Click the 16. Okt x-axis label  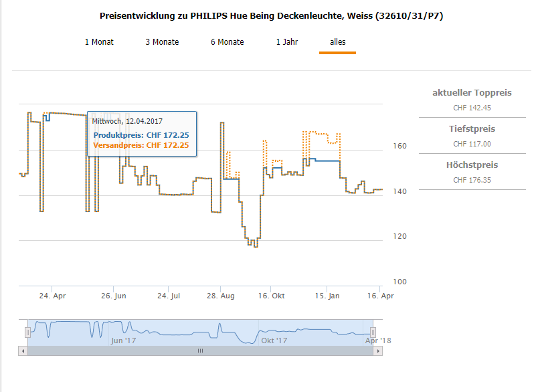click(272, 296)
